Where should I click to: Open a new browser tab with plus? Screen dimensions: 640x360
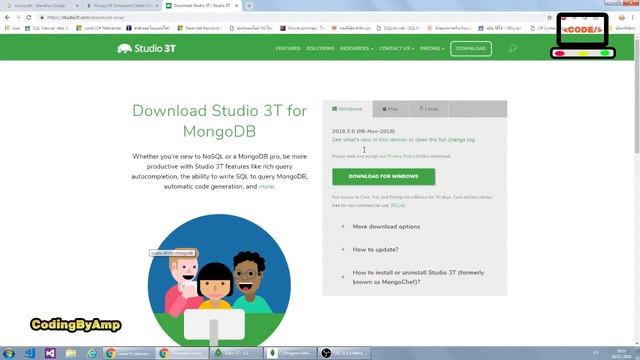click(x=249, y=6)
